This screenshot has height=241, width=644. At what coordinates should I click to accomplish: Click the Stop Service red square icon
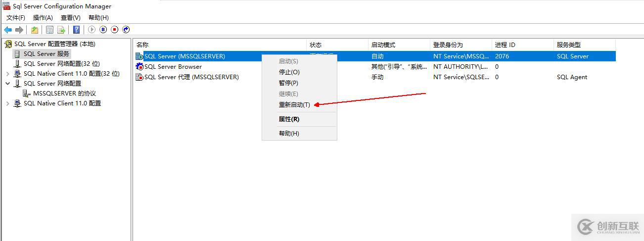pyautogui.click(x=114, y=30)
